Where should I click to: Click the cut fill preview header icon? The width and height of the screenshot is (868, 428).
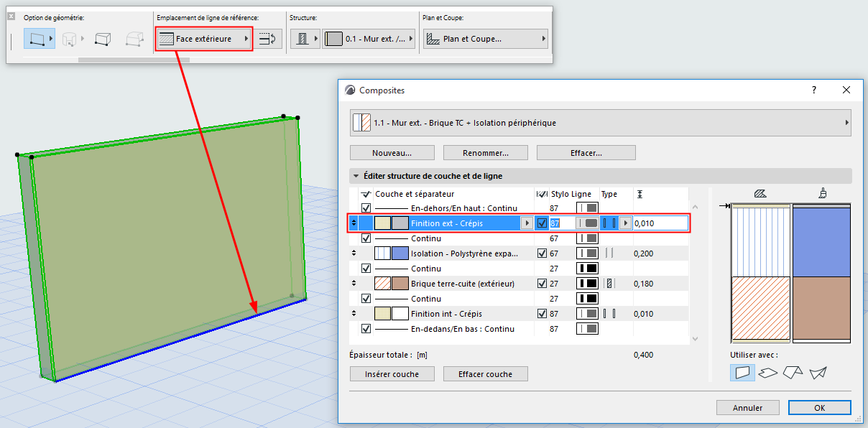761,194
